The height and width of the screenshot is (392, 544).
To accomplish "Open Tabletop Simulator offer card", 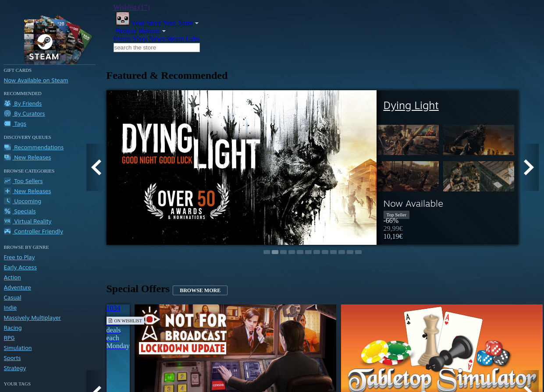I will pyautogui.click(x=442, y=348).
